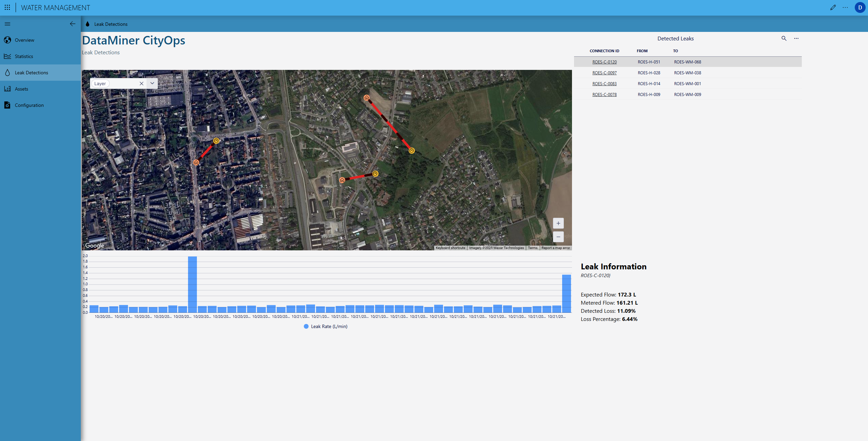This screenshot has width=868, height=441.
Task: Open the Statistics page in sidebar
Action: 24,56
